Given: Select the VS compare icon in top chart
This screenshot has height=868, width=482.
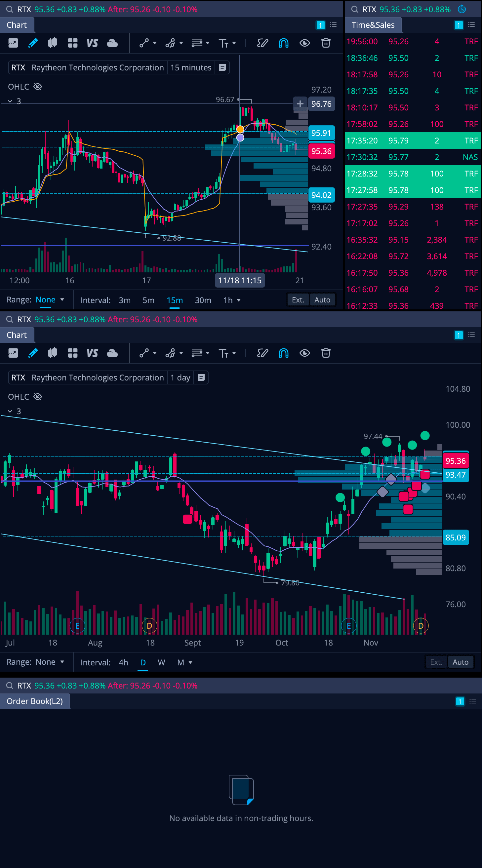Looking at the screenshot, I should click(92, 43).
